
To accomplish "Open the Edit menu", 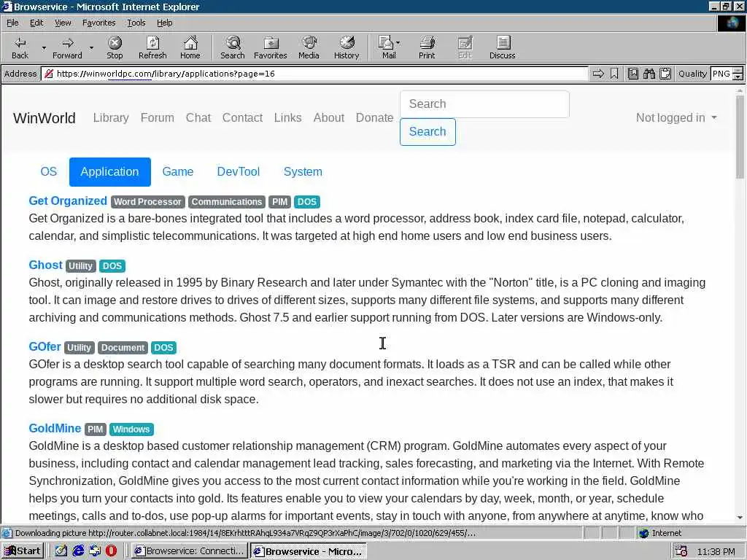I will click(36, 23).
